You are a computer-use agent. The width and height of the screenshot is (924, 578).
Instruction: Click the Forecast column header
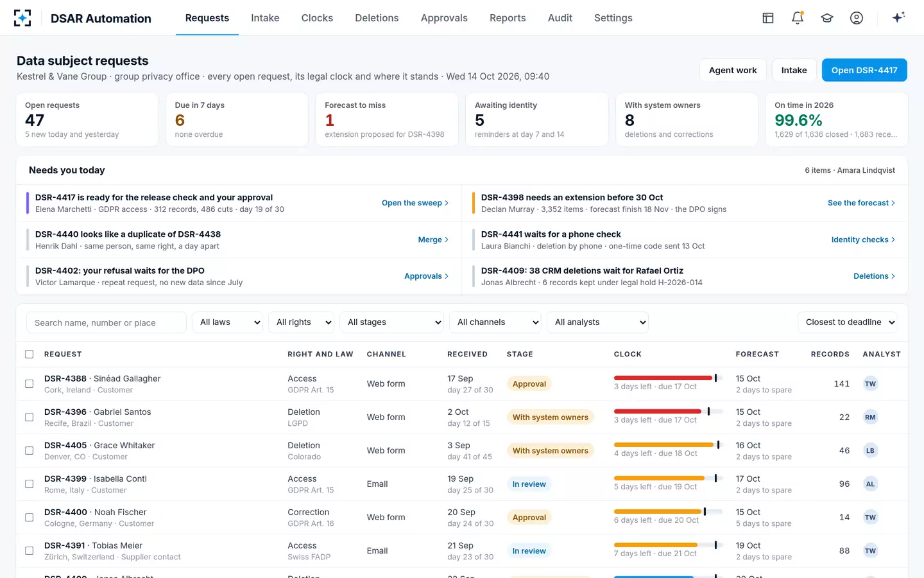click(757, 355)
